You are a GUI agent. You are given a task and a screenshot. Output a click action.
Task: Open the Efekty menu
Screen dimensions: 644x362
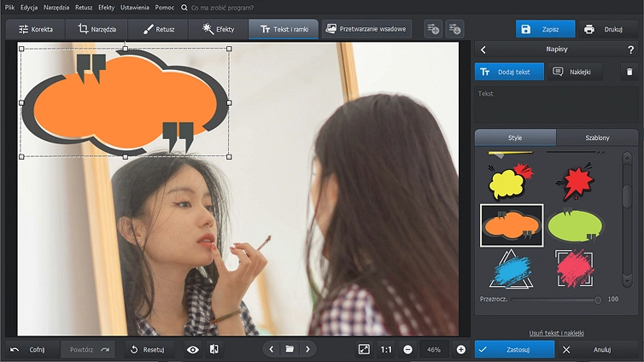106,7
